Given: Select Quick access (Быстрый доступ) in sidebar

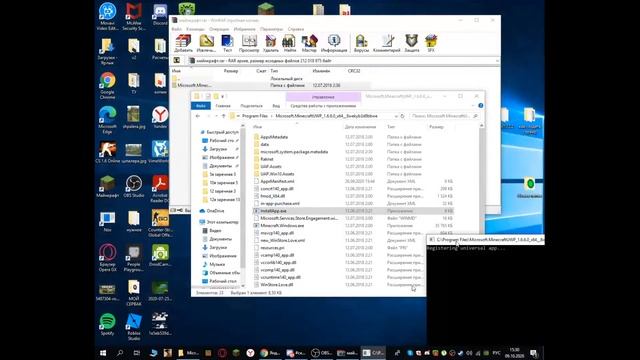Looking at the screenshot, I should 219,132.
